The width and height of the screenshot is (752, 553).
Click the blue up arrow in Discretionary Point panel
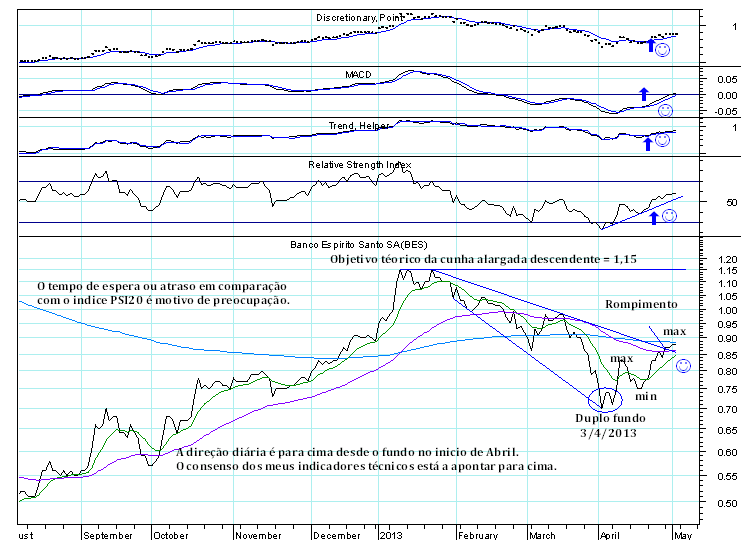(x=651, y=45)
